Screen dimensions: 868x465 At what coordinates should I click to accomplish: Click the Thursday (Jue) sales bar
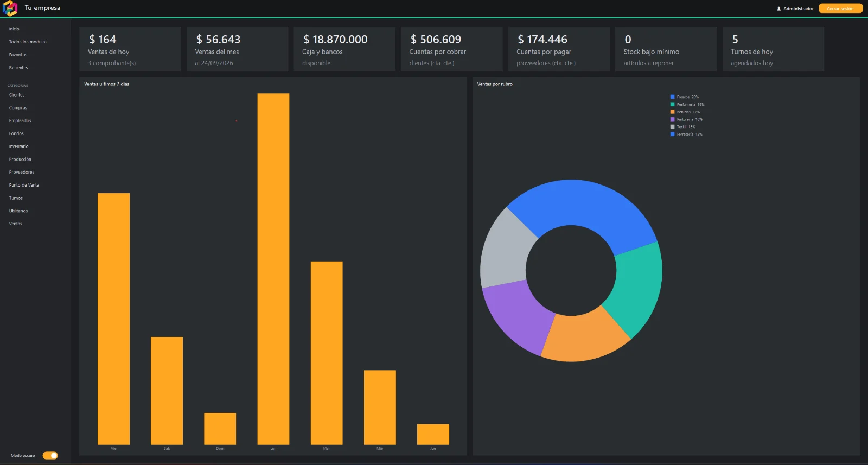pyautogui.click(x=433, y=434)
